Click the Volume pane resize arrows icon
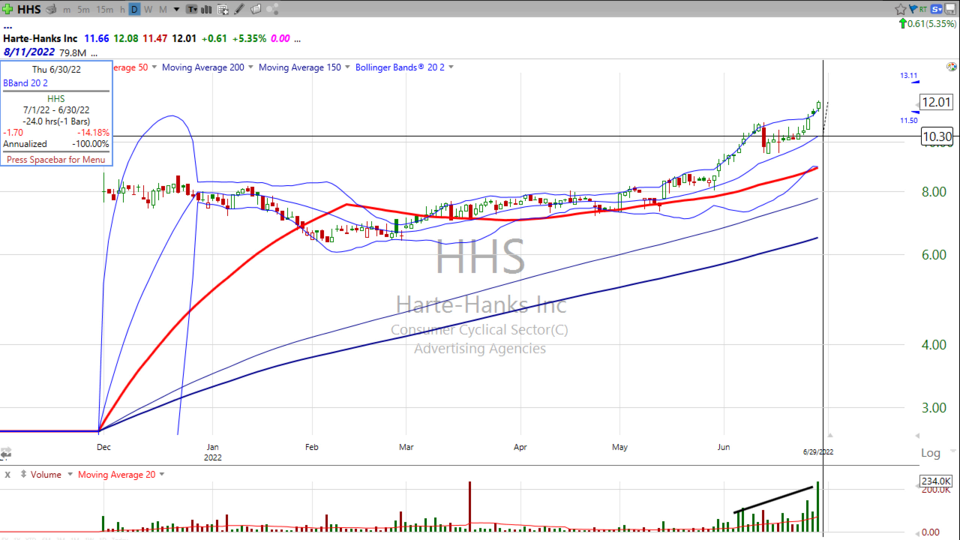The width and height of the screenshot is (960, 540). pos(23,474)
